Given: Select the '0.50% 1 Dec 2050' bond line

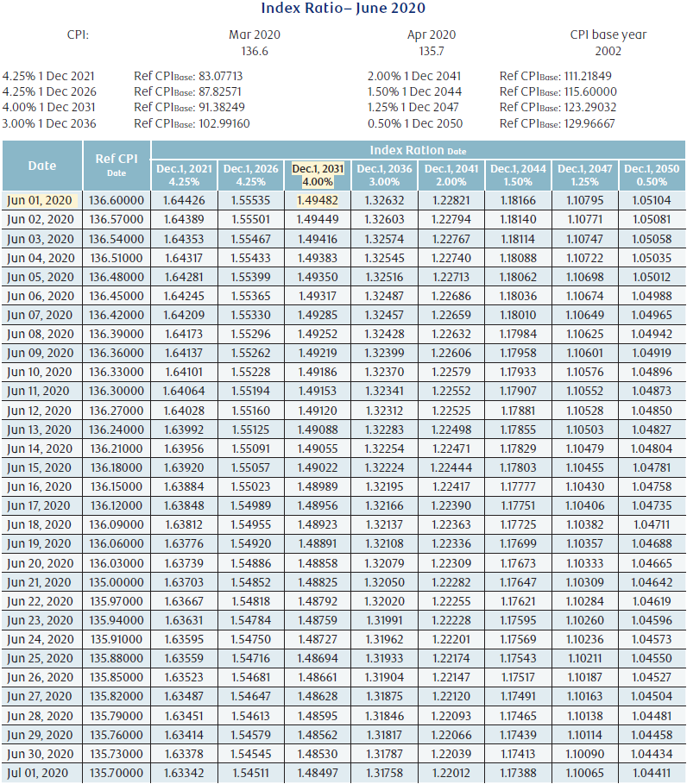Looking at the screenshot, I should click(x=415, y=123).
